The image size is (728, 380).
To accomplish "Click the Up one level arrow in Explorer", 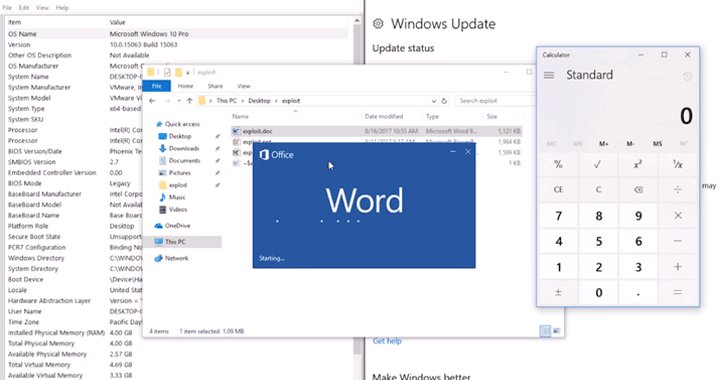I will 189,101.
